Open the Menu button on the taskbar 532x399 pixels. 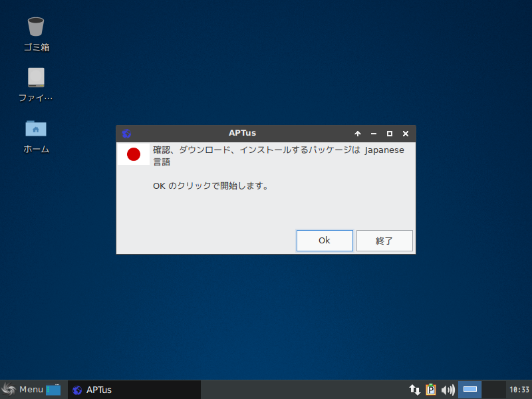click(x=23, y=390)
